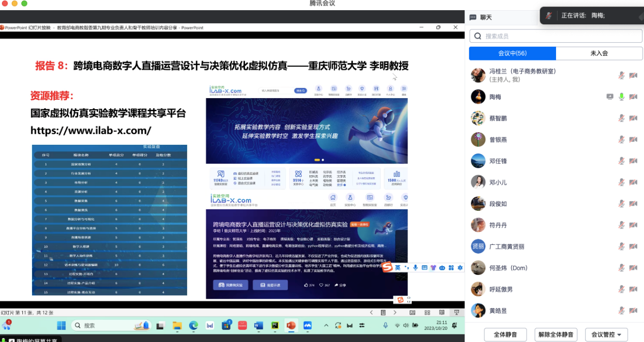Click the camera-off icon for 邓小儿

(x=633, y=182)
